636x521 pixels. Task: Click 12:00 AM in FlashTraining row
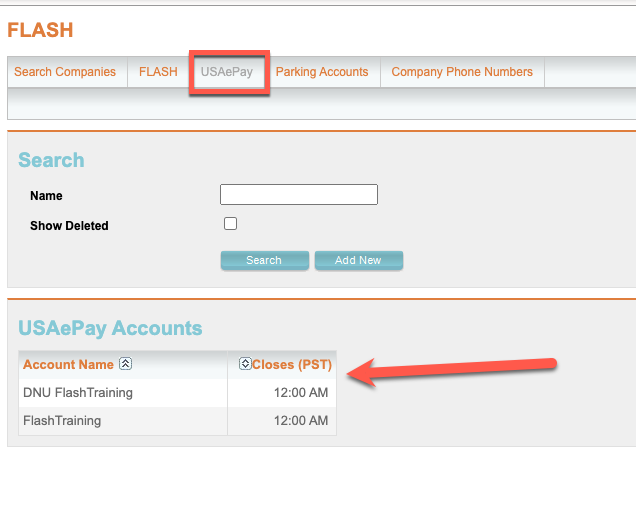[x=301, y=420]
